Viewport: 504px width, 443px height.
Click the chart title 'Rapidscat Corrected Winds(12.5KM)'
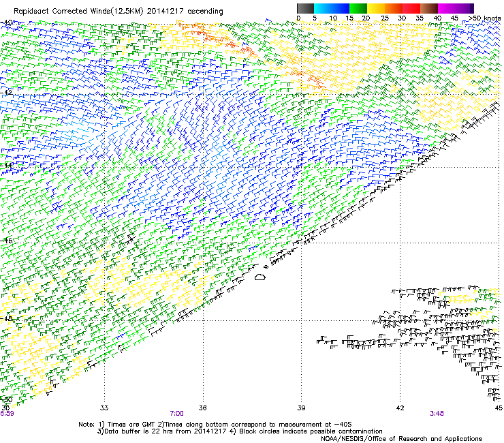click(x=78, y=12)
